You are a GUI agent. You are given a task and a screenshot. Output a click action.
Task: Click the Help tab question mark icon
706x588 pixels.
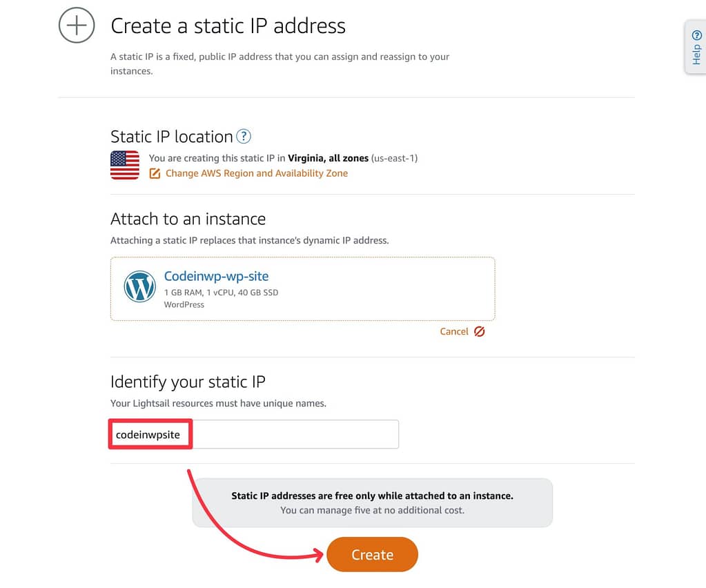[x=696, y=35]
